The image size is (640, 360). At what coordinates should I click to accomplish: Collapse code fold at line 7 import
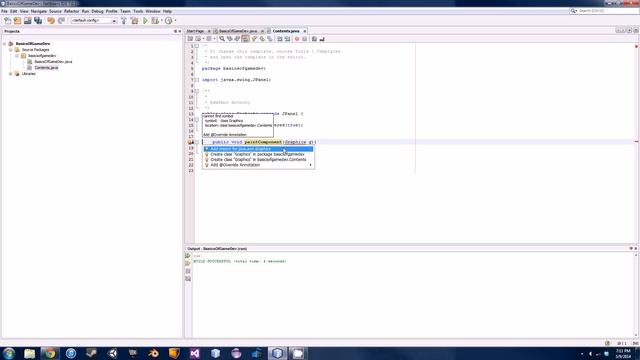(x=197, y=80)
